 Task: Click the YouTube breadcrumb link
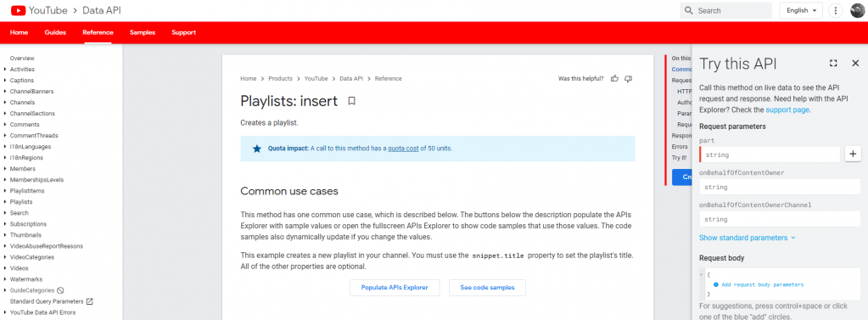tap(316, 79)
